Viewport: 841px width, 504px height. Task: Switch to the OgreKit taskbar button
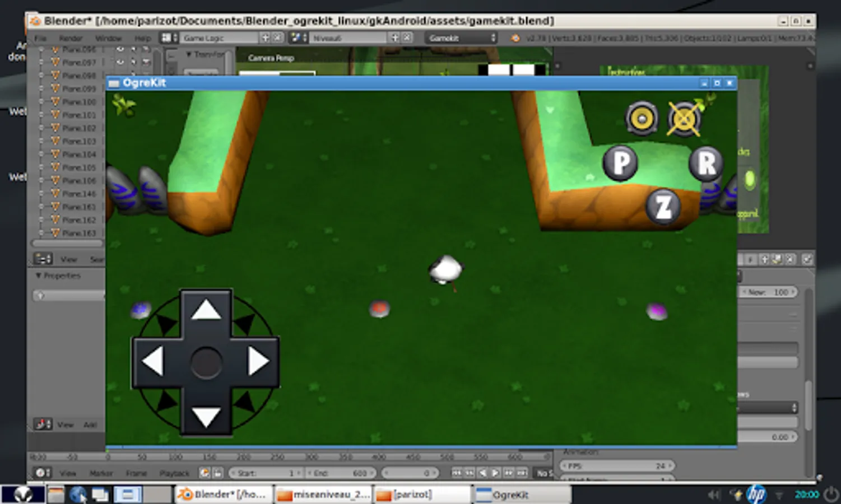tap(522, 494)
